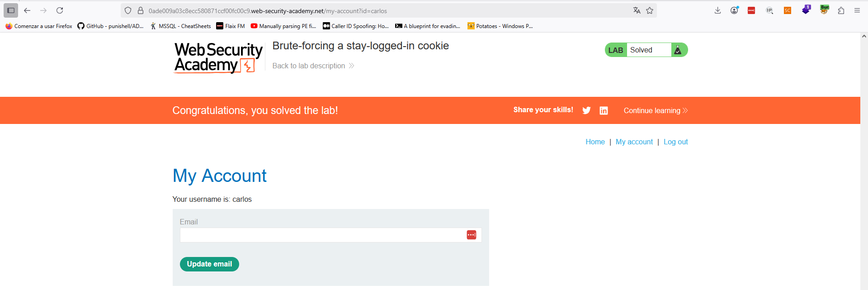The width and height of the screenshot is (868, 290).
Task: Open the Burp extension toolbar icon
Action: (825, 10)
